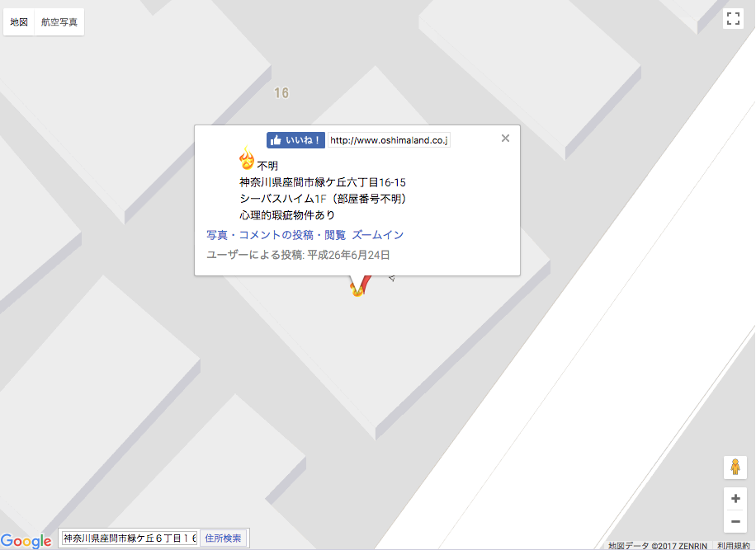
Task: Focus the address search input field
Action: 130,538
